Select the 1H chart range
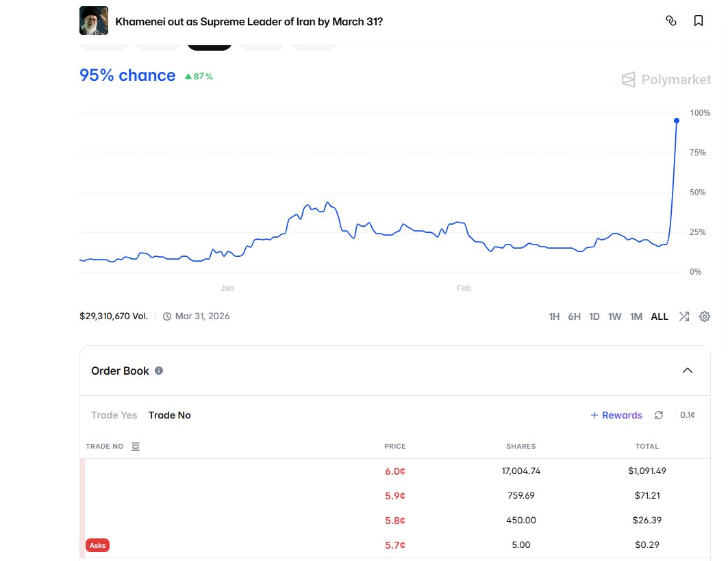The image size is (728, 561). click(x=554, y=316)
